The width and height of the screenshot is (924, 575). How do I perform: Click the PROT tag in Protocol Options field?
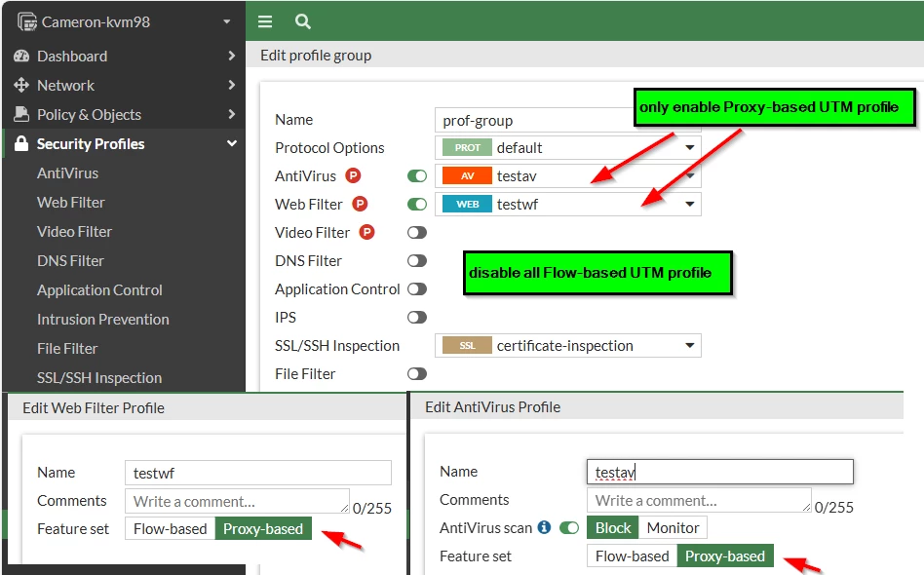point(467,147)
